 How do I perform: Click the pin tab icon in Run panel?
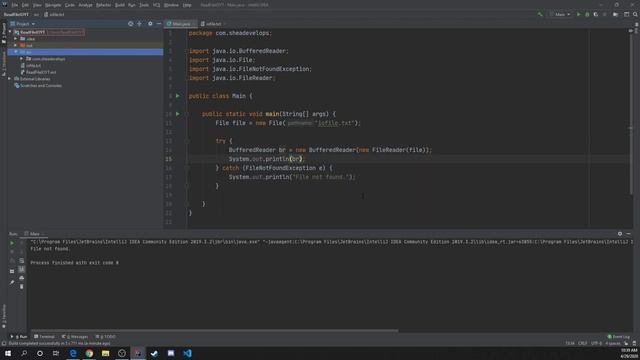(12, 282)
